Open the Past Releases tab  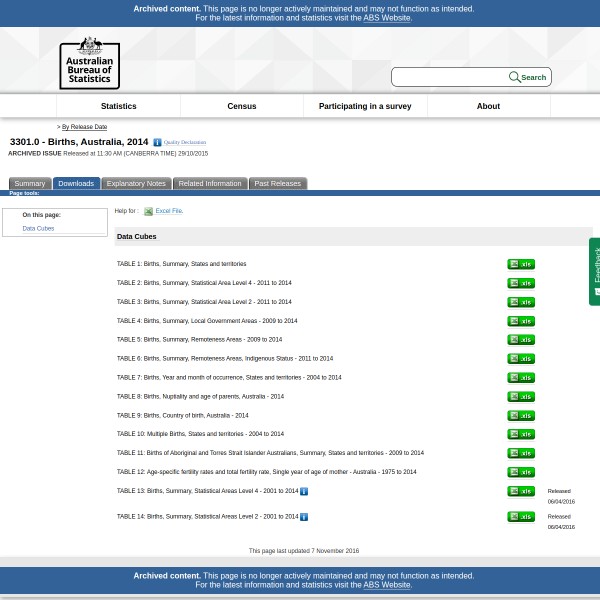(277, 184)
